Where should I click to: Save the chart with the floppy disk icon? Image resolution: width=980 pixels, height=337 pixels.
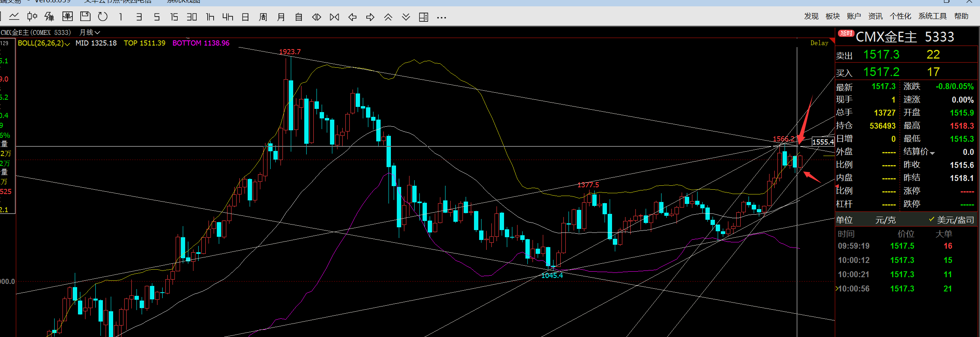click(x=85, y=17)
